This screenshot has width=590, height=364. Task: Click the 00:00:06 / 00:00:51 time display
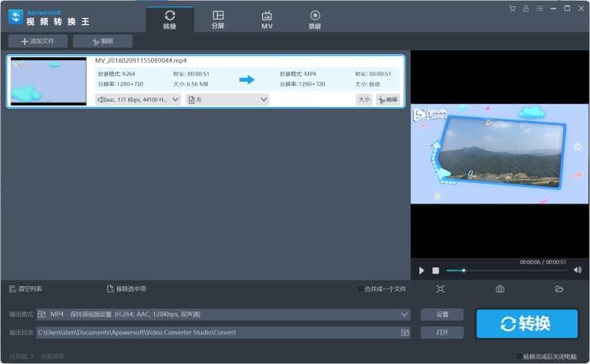543,262
